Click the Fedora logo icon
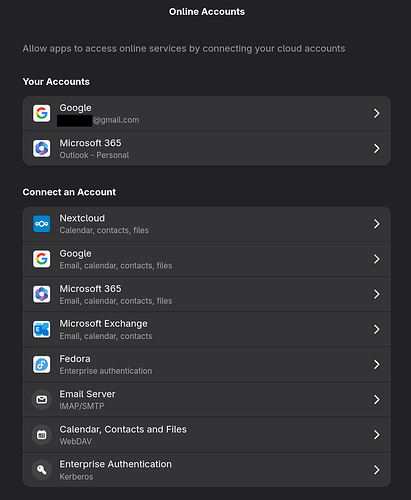The width and height of the screenshot is (411, 500). (x=42, y=364)
